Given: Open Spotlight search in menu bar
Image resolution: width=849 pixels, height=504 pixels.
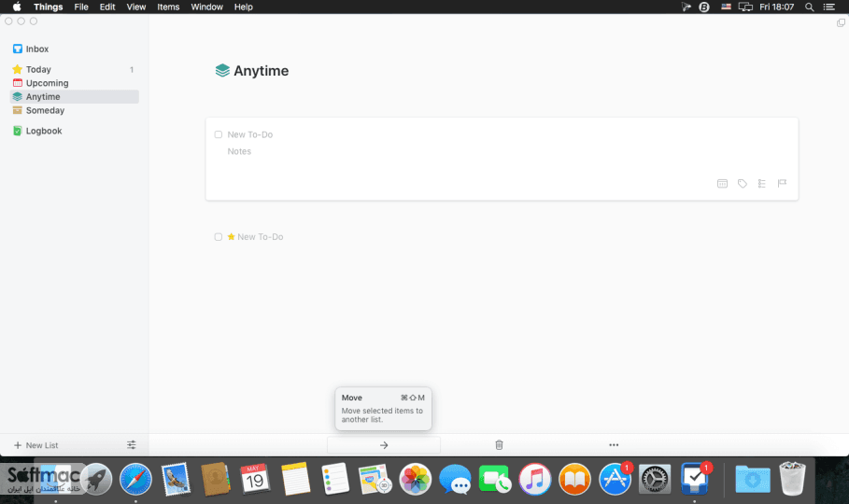Looking at the screenshot, I should coord(810,7).
